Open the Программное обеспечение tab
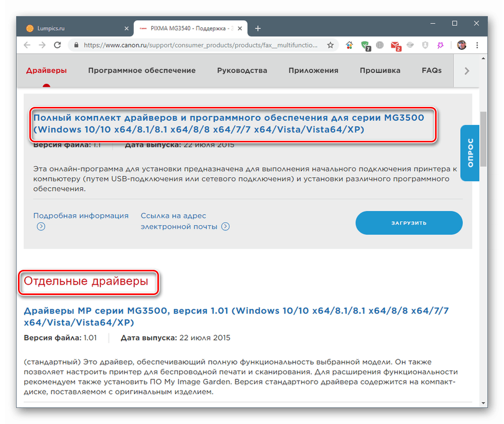This screenshot has height=424, width=504. pyautogui.click(x=142, y=70)
